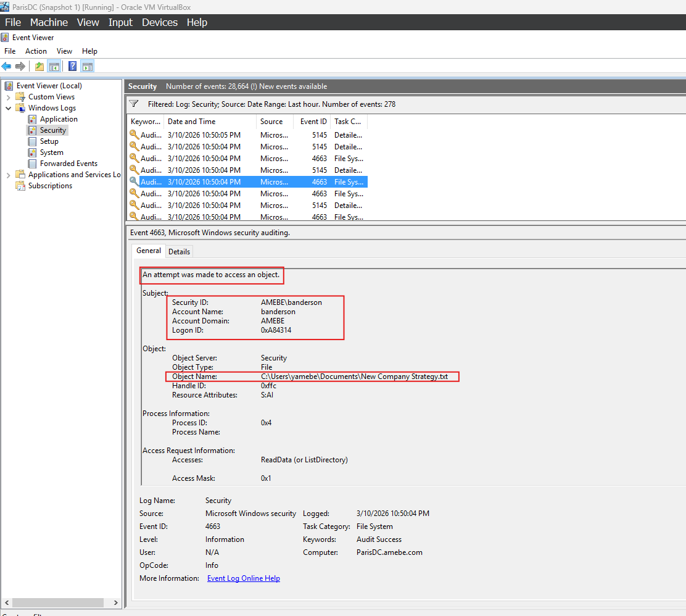This screenshot has height=616, width=686.
Task: Open Event Viewer Action menu
Action: (36, 51)
